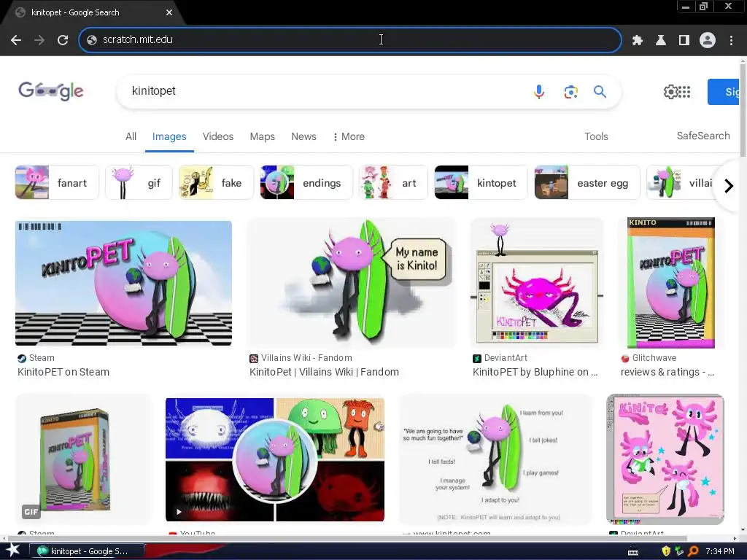This screenshot has height=560, width=747.
Task: Click the magnifier search button
Action: click(600, 91)
